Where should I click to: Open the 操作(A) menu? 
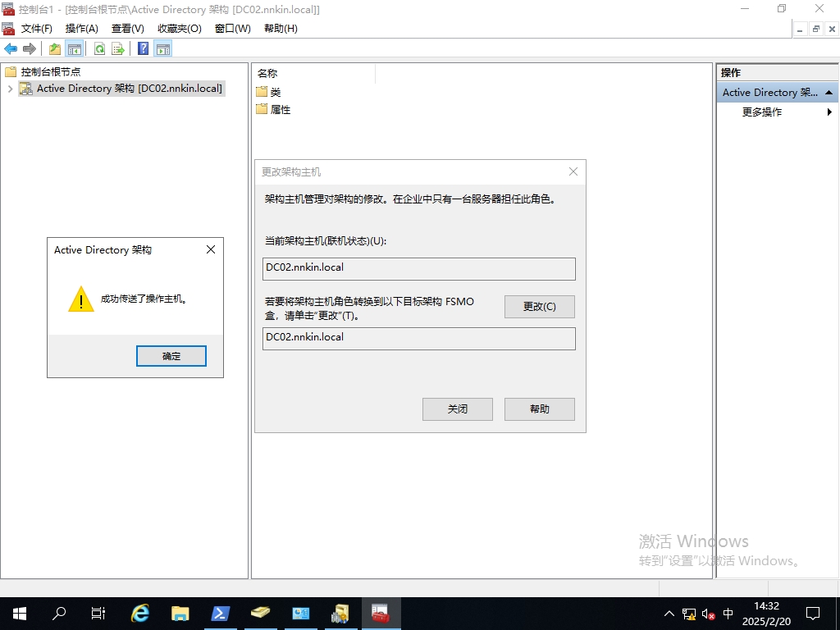[81, 29]
